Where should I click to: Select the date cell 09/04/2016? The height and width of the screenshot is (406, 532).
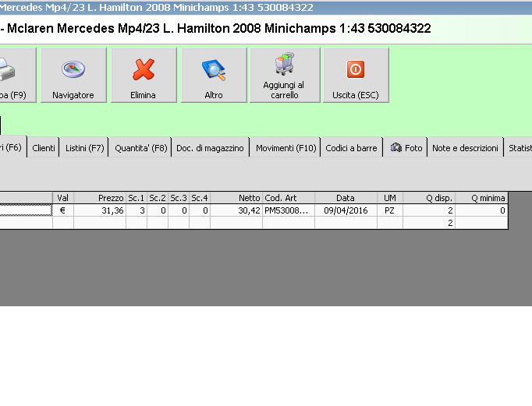pos(346,210)
